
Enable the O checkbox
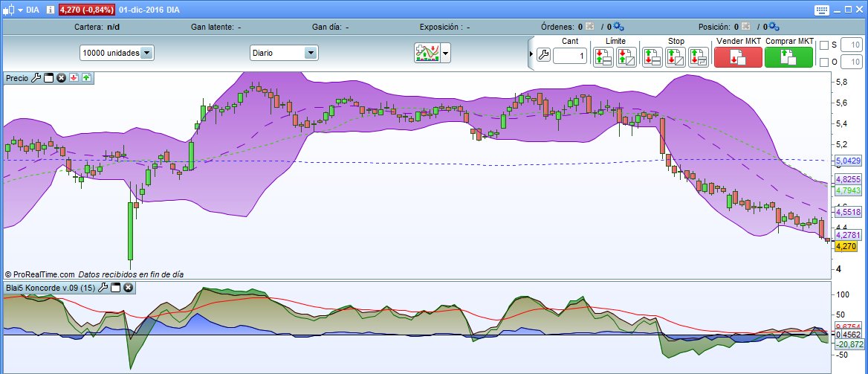tap(824, 62)
